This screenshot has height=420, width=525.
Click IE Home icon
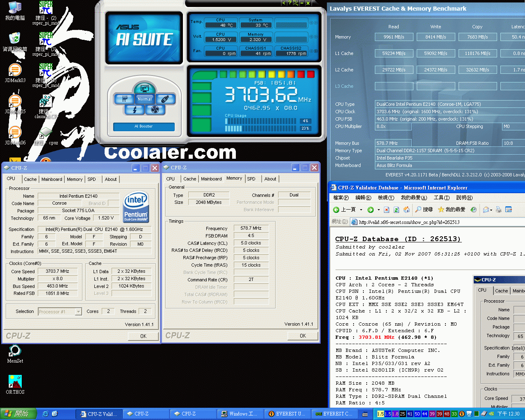[x=406, y=210]
